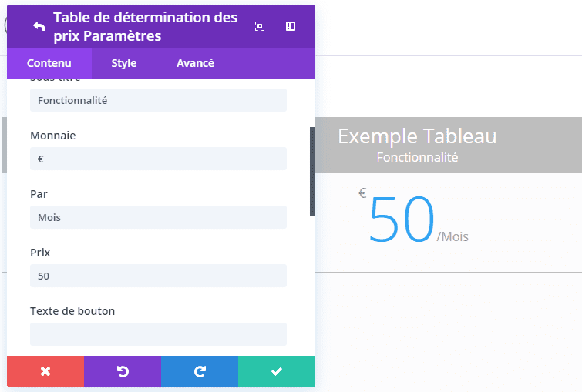
Task: Open the Avancé tab
Action: click(x=195, y=63)
